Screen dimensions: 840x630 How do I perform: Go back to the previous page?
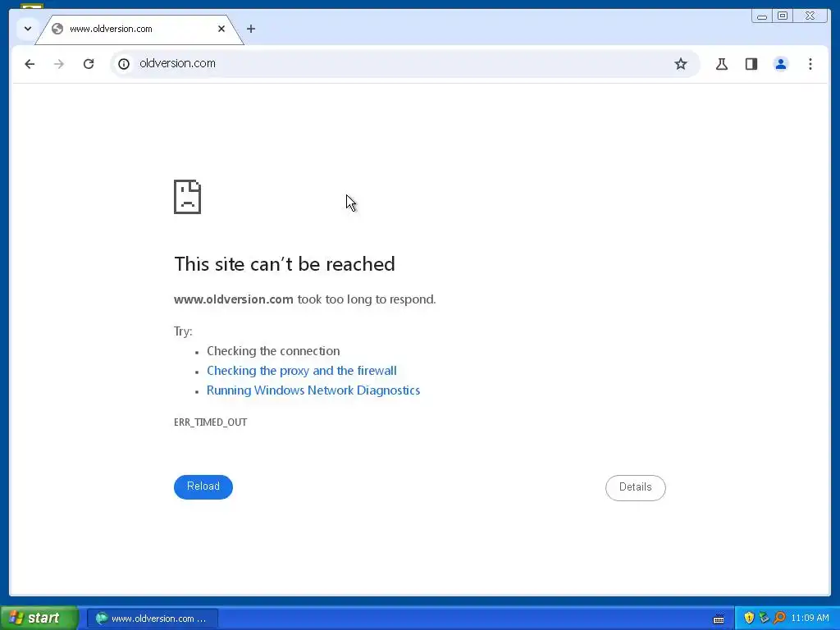pos(30,64)
